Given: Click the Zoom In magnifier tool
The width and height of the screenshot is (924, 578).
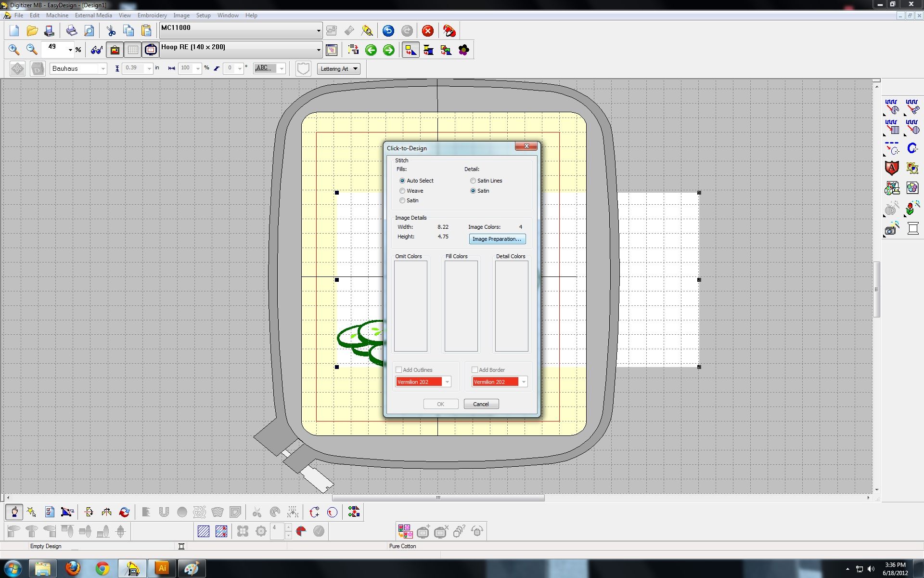Looking at the screenshot, I should tap(13, 50).
